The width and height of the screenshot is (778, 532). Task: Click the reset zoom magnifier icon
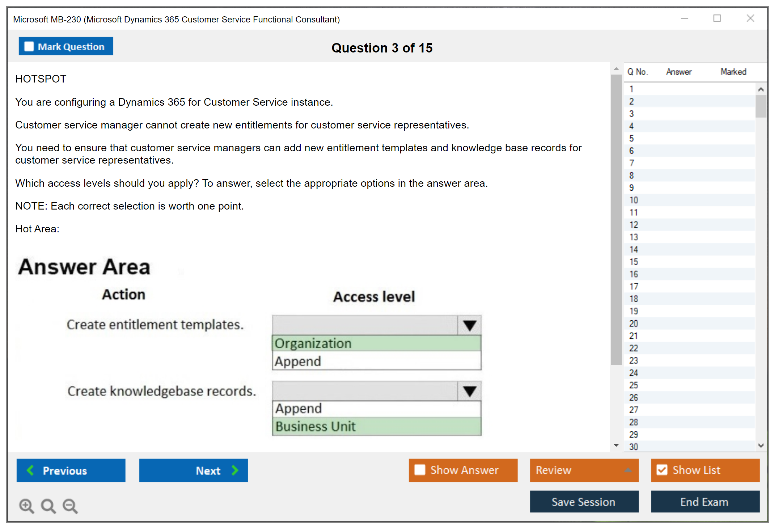point(48,506)
